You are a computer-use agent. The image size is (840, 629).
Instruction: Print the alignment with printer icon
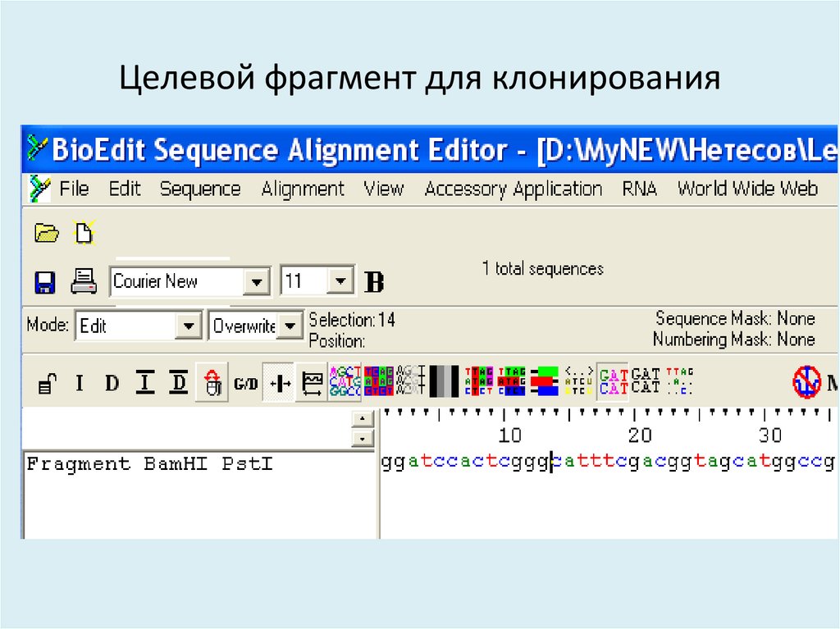[x=84, y=281]
